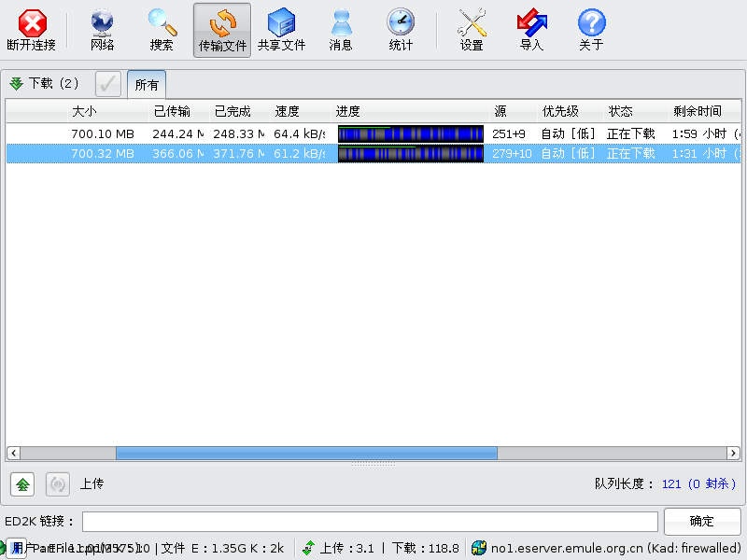
Task: Click the green download arrows icon beside 下载
Action: (x=16, y=84)
